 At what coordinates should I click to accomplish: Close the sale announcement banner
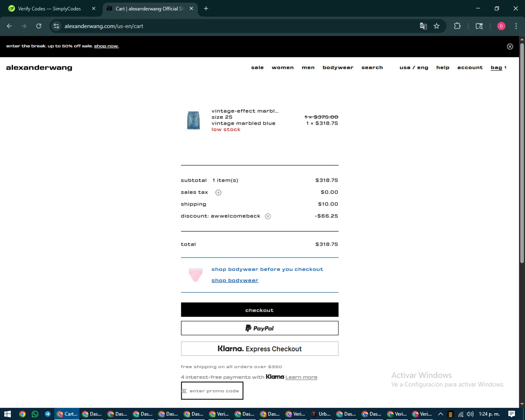point(510,47)
